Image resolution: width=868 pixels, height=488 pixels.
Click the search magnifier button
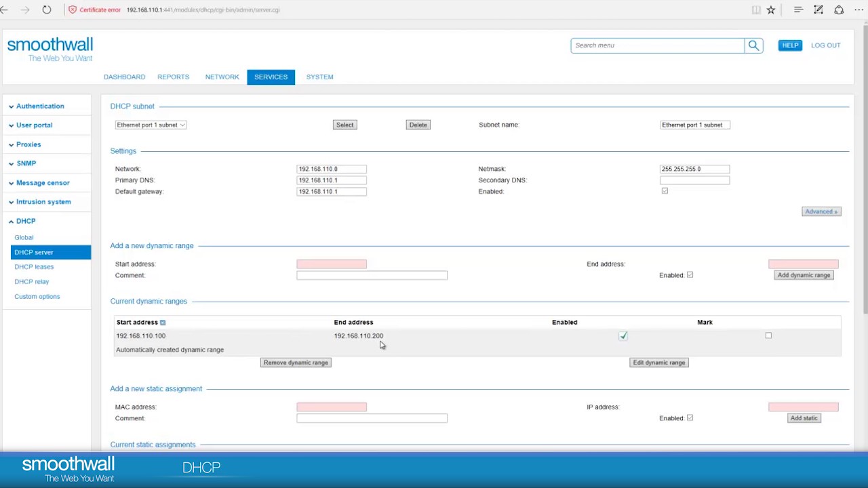point(753,45)
